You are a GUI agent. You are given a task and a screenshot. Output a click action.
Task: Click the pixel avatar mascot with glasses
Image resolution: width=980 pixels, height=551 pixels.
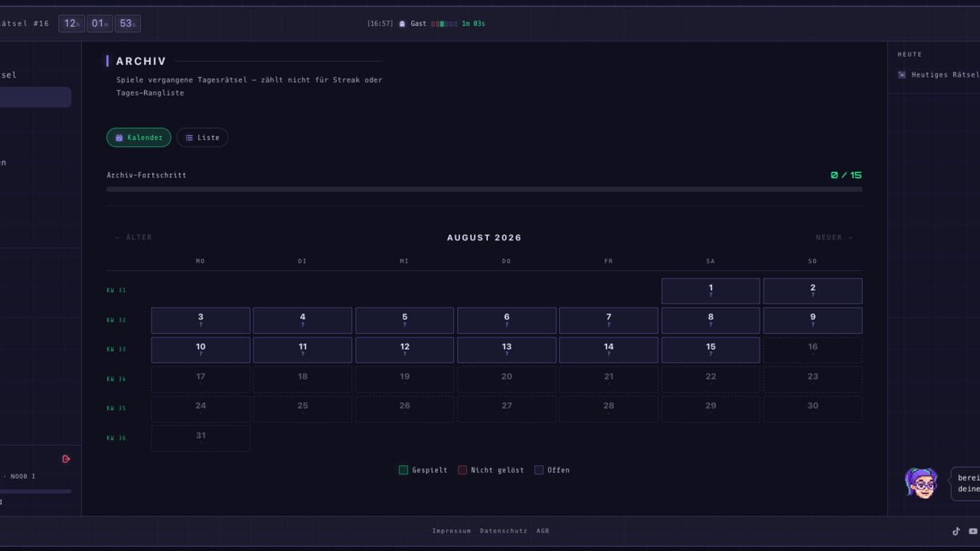point(921,484)
